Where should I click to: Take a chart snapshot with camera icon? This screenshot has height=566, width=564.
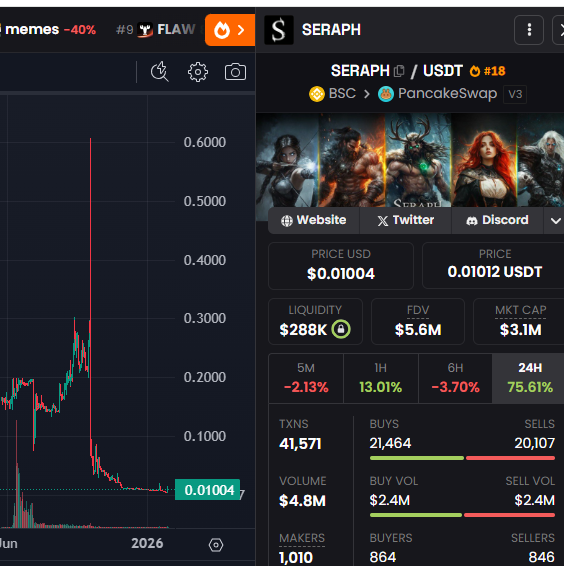pos(235,72)
